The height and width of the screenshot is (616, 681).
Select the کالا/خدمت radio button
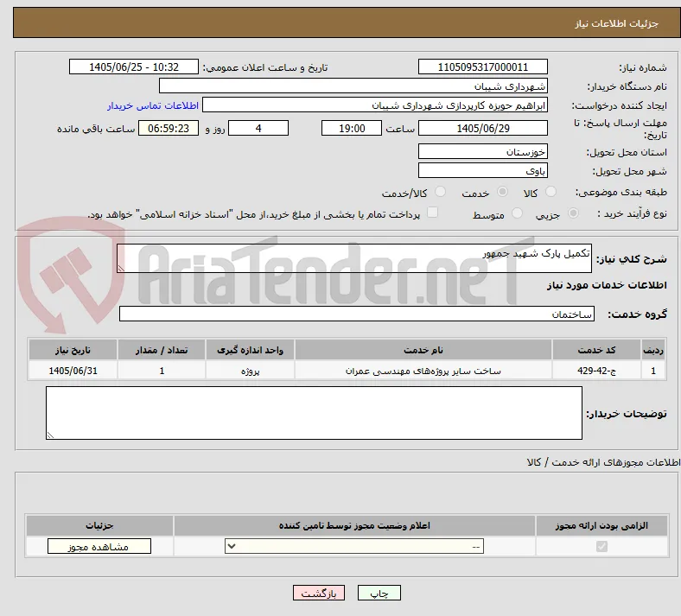coord(441,192)
